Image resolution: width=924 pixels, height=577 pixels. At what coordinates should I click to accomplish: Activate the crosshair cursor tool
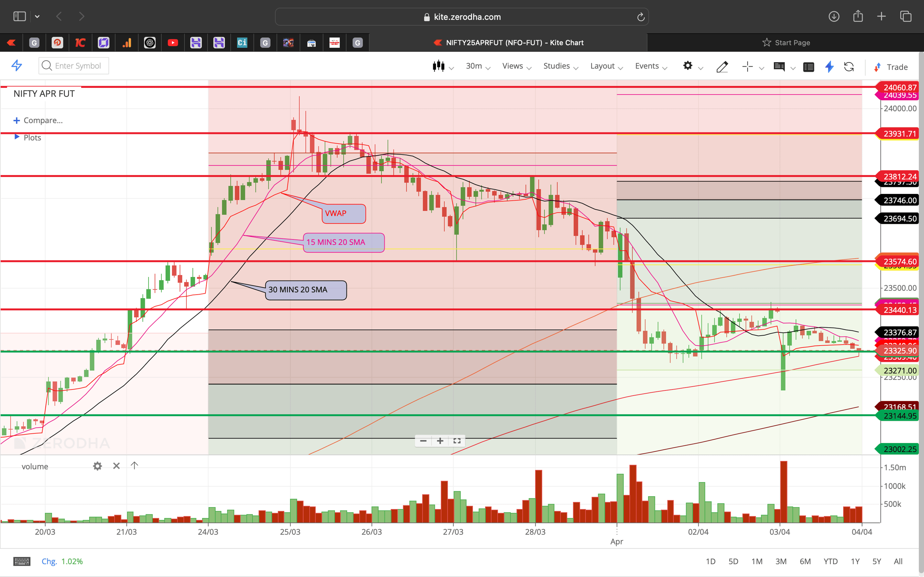point(747,66)
